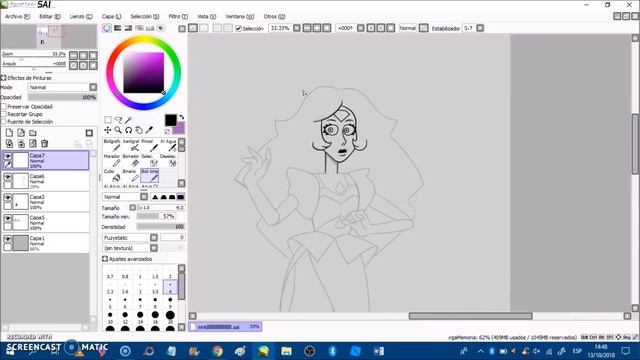Hide the Capa6 layer
This screenshot has height=360, width=640.
click(x=8, y=177)
